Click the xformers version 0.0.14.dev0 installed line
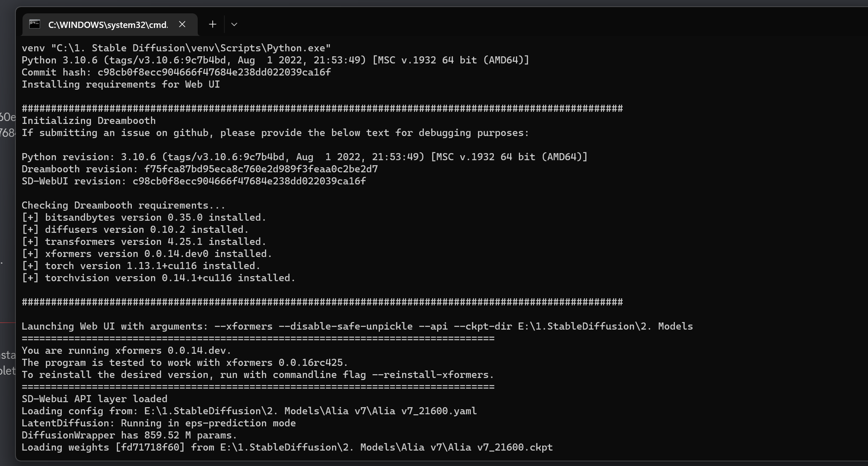The width and height of the screenshot is (868, 466). point(147,254)
